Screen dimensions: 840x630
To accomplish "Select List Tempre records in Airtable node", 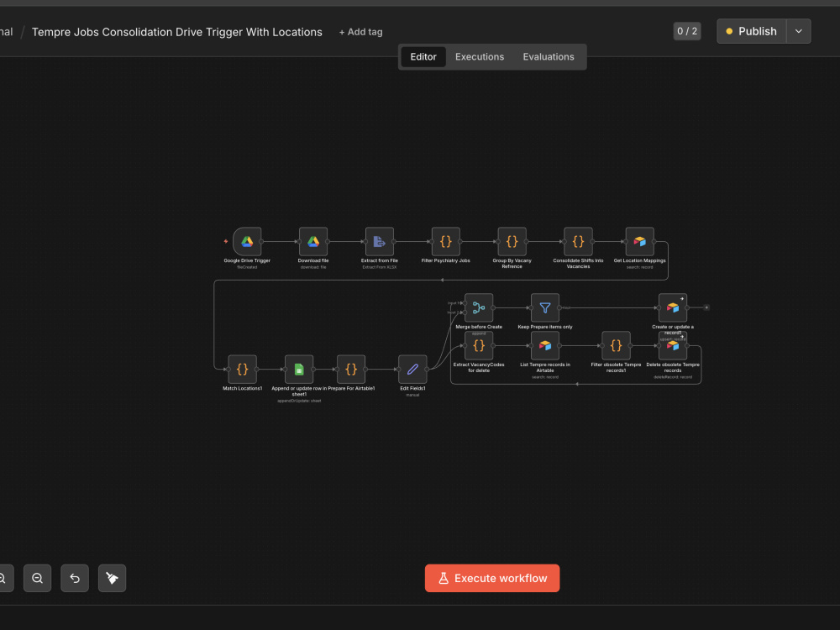I will click(545, 345).
